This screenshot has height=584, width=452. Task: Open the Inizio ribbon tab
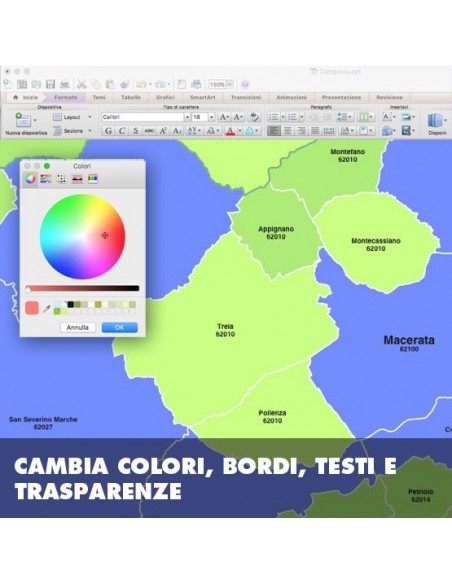(x=26, y=98)
